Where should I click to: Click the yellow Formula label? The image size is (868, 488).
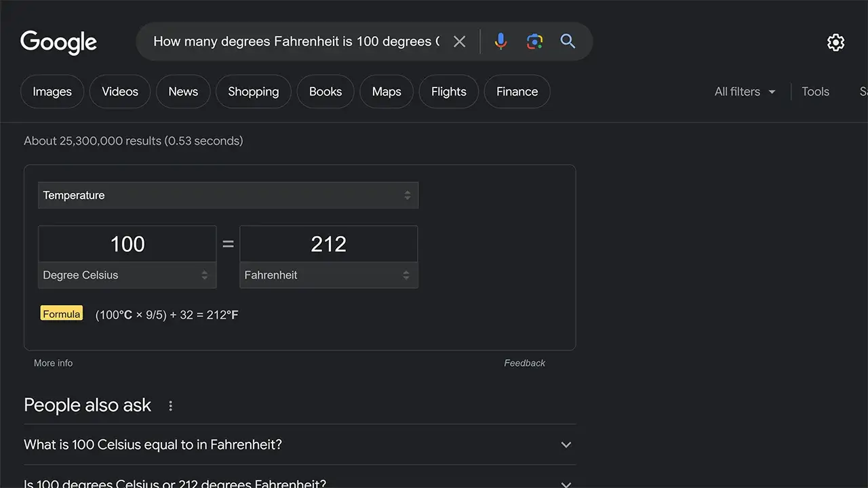62,314
